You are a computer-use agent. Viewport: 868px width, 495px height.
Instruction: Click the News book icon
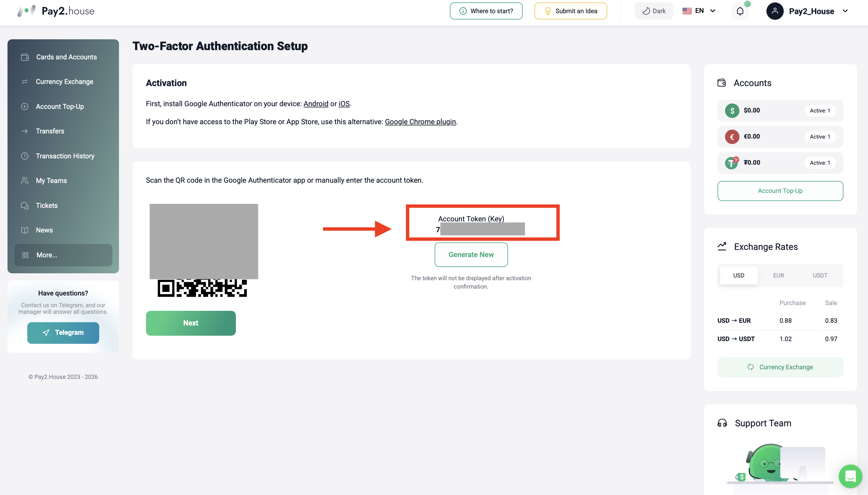(25, 230)
